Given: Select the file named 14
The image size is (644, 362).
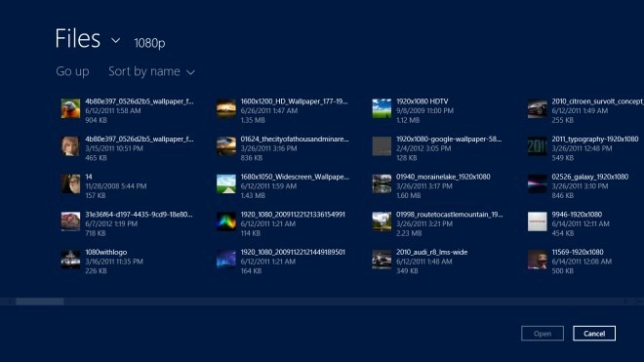Looking at the screenshot, I should pyautogui.click(x=128, y=185).
